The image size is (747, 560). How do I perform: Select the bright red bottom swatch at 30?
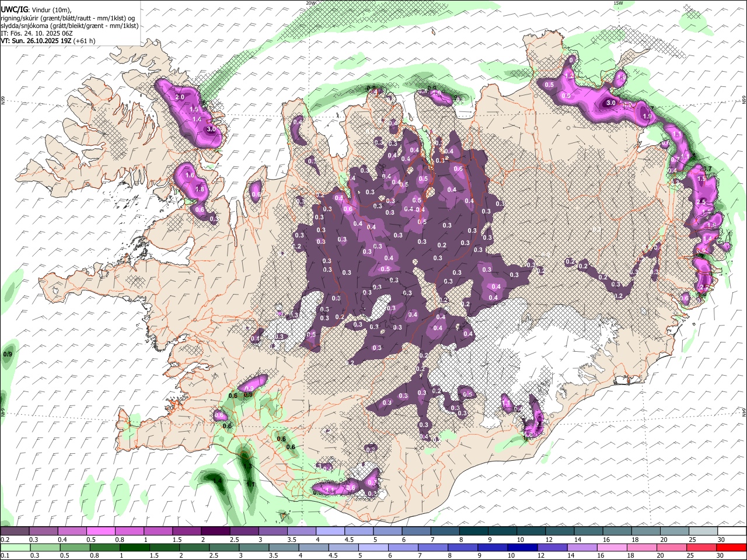click(x=731, y=547)
